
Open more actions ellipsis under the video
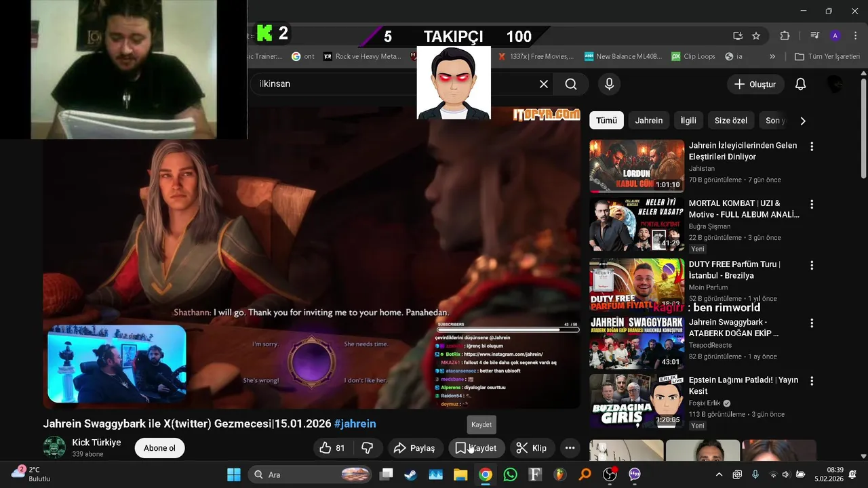pos(570,448)
